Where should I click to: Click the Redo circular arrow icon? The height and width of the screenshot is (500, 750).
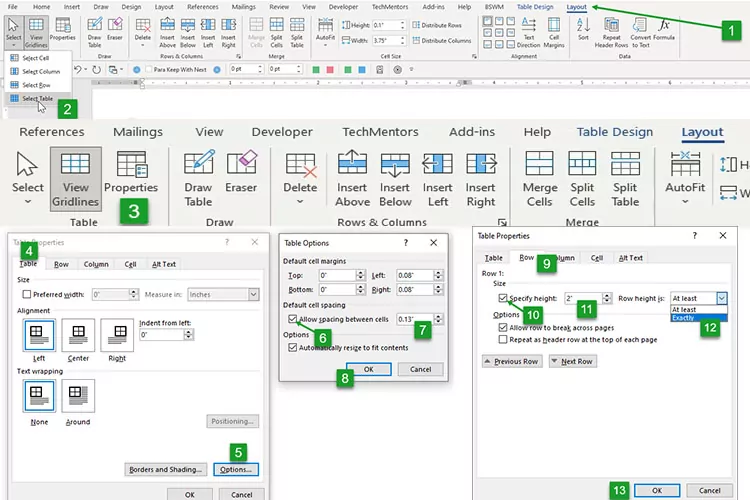coord(97,70)
